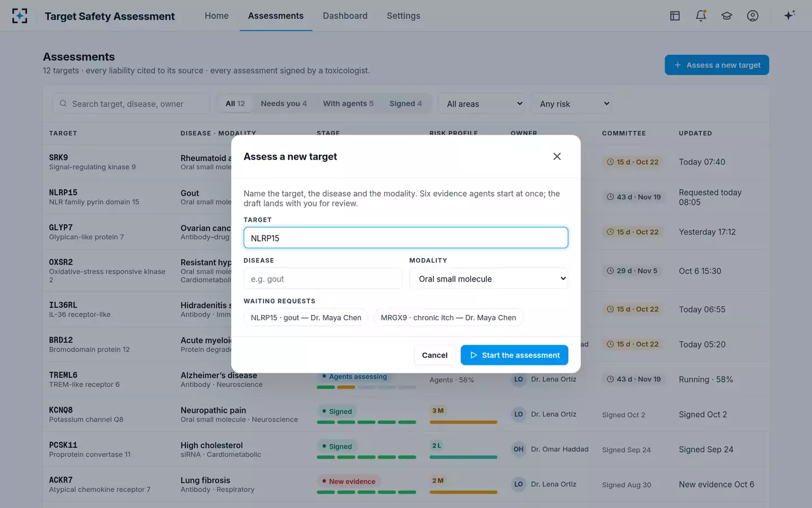This screenshot has height=508, width=812.
Task: Pick the NLRP15 gout waiting request chip
Action: pyautogui.click(x=306, y=318)
